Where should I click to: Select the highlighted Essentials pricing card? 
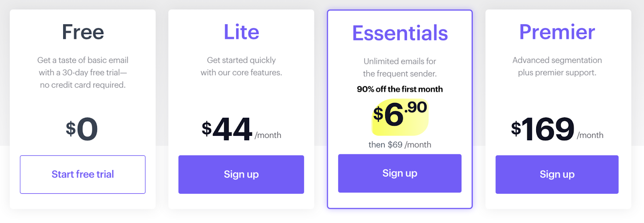400,109
